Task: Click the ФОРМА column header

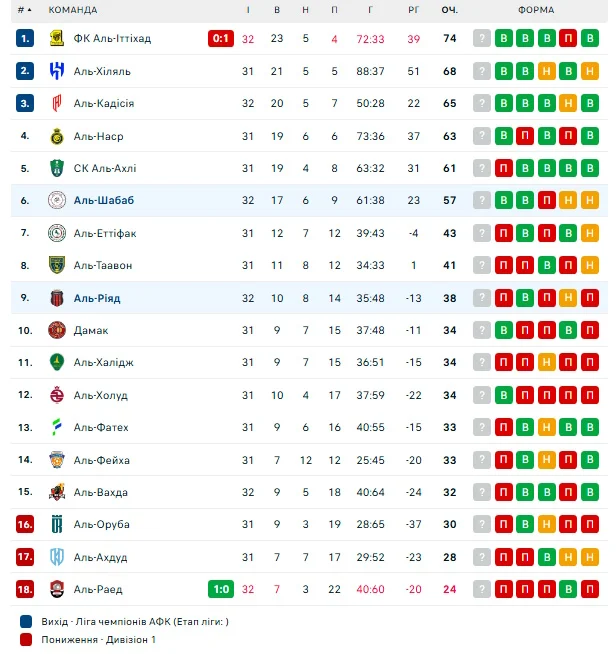Action: pyautogui.click(x=537, y=10)
